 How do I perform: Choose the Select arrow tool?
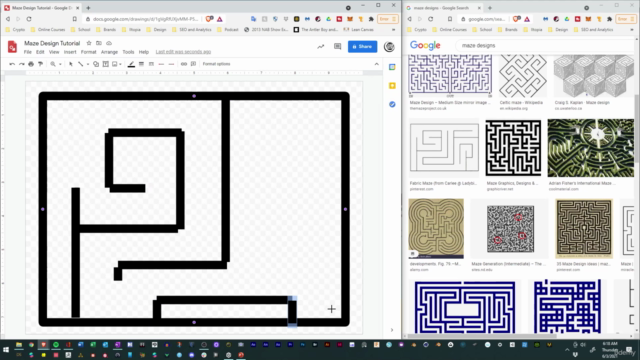tap(71, 64)
